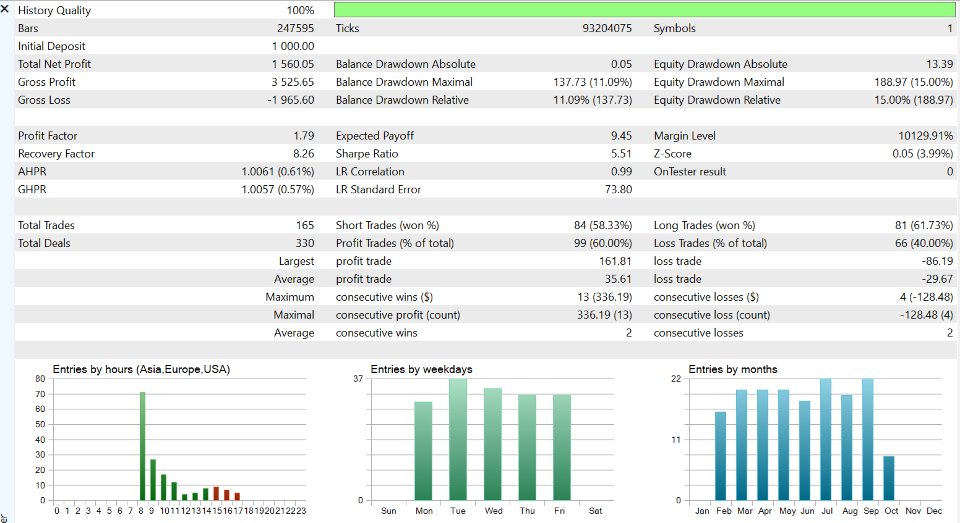
Task: Click the Fri bar in weekdays chart
Action: [562, 448]
